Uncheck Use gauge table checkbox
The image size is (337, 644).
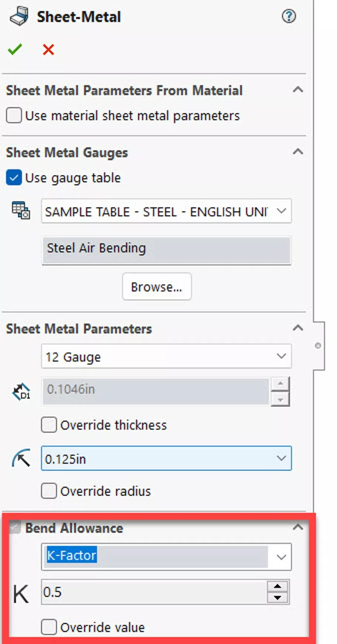click(14, 178)
